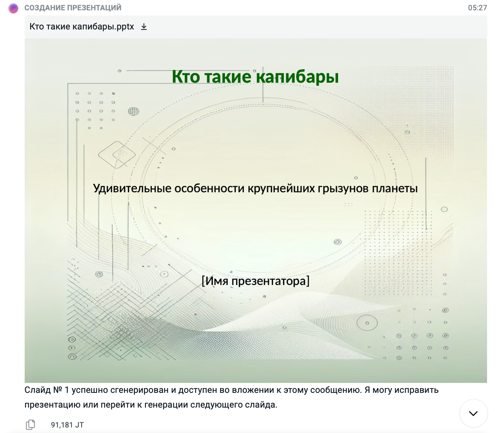Click the dotted grid pattern on slide right

(397, 250)
